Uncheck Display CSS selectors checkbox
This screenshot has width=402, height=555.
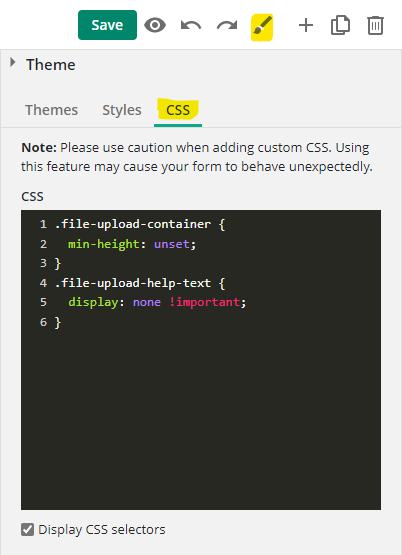(27, 530)
